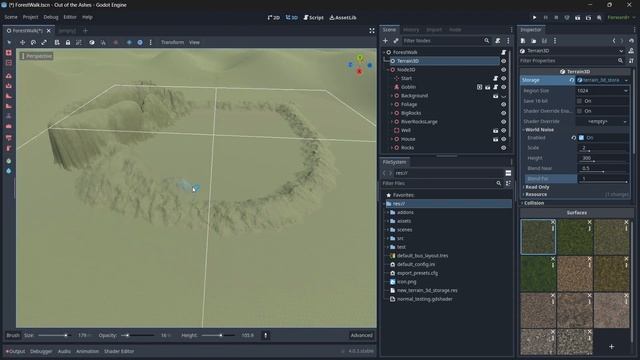The image size is (640, 360).
Task: Click the Terrain3D remove region icon
Action: coord(9,63)
